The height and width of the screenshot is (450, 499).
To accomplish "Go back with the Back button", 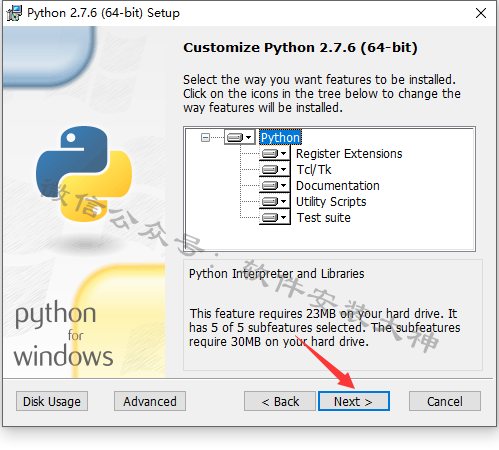I will click(280, 401).
